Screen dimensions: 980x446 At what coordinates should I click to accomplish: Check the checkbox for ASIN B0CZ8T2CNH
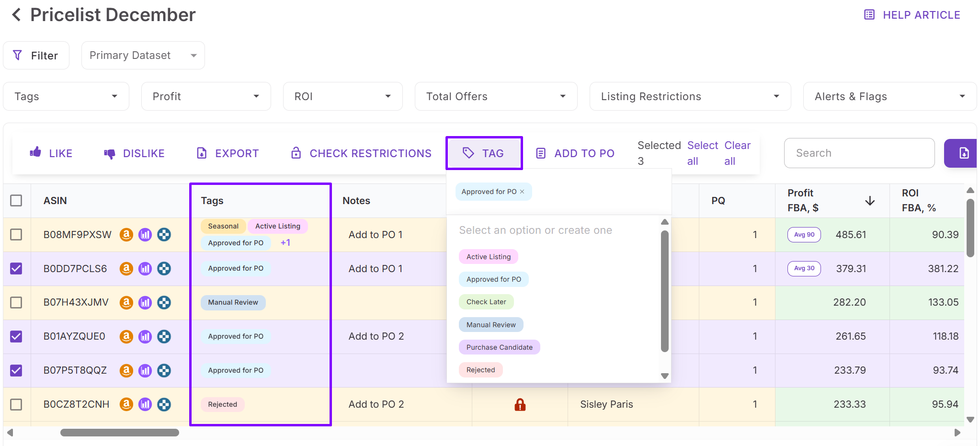coord(17,404)
